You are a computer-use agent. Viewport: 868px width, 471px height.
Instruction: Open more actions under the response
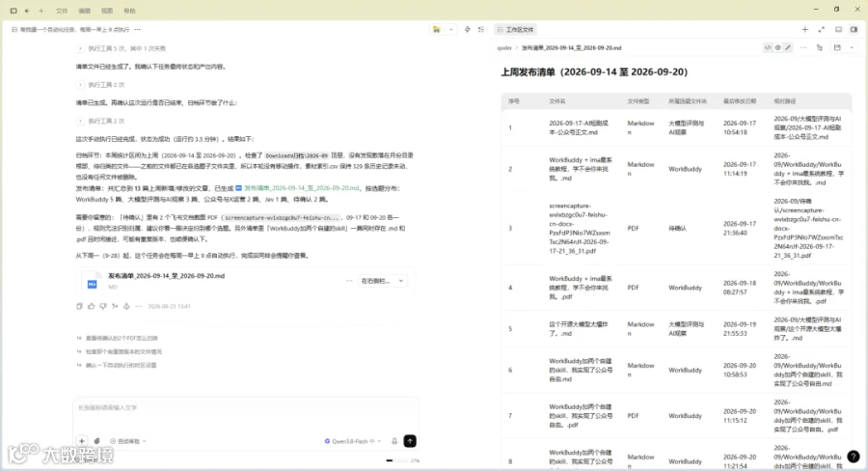[138, 306]
